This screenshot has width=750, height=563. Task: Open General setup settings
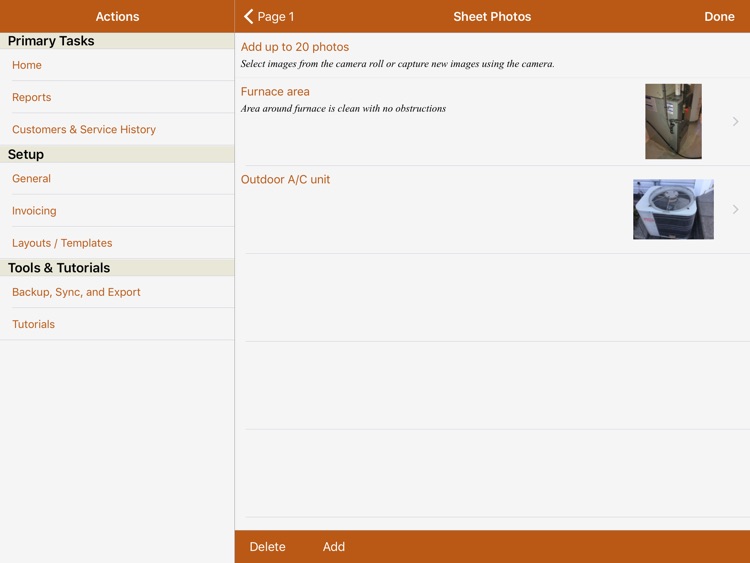117,178
